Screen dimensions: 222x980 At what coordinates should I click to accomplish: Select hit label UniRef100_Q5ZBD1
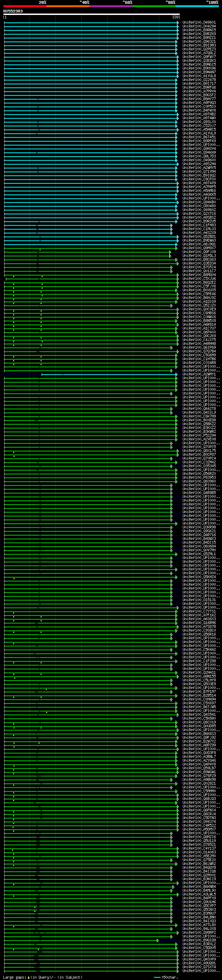[199, 237]
